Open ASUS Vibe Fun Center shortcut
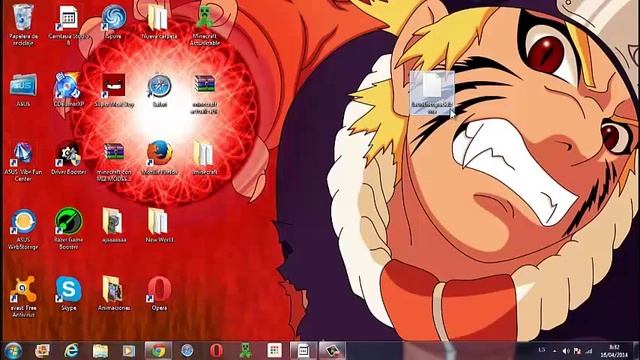This screenshot has width=640, height=360. point(23,161)
